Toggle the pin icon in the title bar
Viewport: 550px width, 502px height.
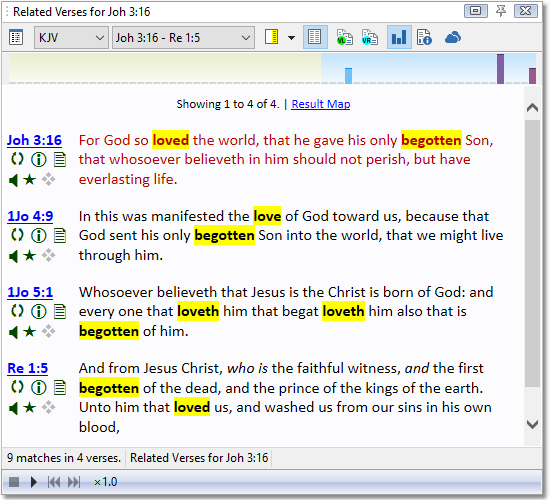[x=501, y=11]
